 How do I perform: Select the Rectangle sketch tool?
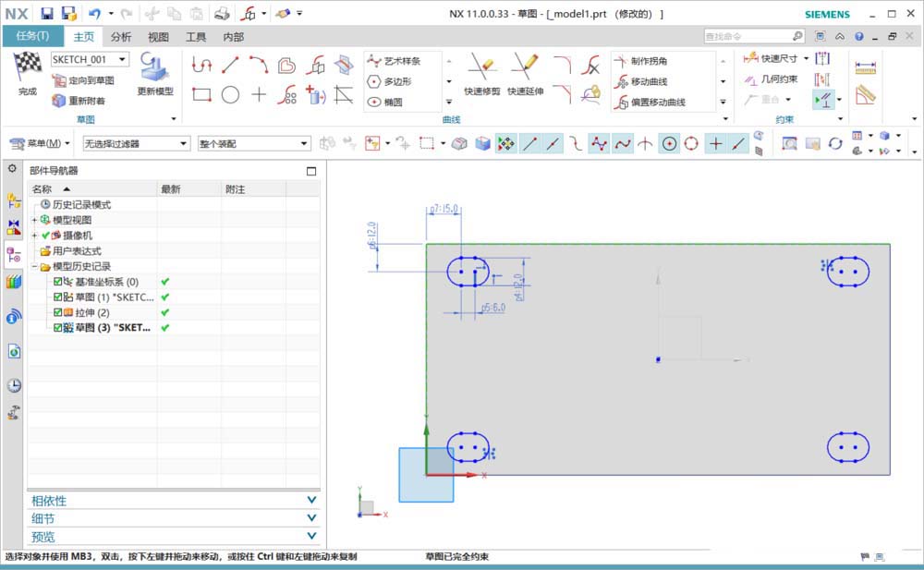201,94
